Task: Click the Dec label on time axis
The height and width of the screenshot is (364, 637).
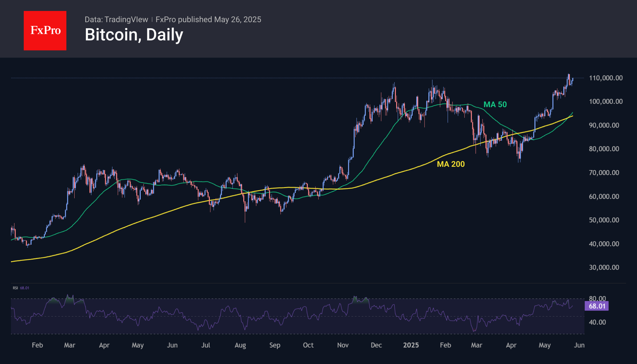Action: (376, 345)
